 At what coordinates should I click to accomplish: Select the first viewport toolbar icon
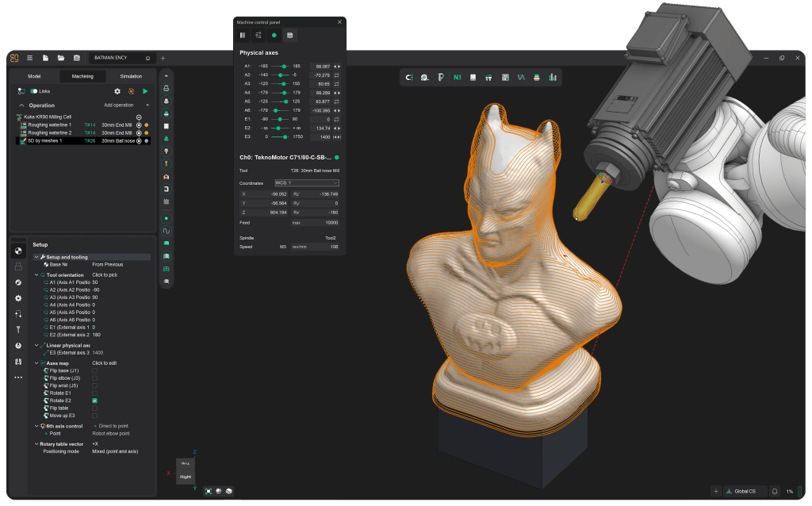point(409,78)
